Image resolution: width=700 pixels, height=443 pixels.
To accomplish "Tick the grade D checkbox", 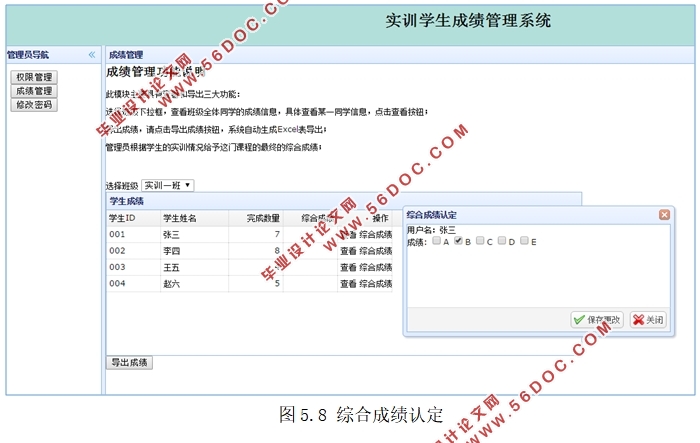I will pyautogui.click(x=502, y=241).
